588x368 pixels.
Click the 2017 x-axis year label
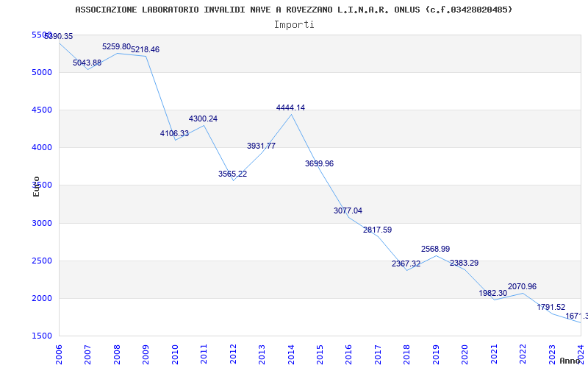pyautogui.click(x=378, y=355)
